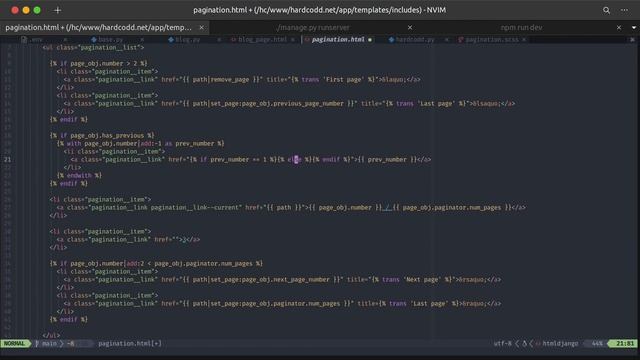This screenshot has width=640, height=360.
Task: Click the NORMAL mode indicator in statusline
Action: coord(15,344)
